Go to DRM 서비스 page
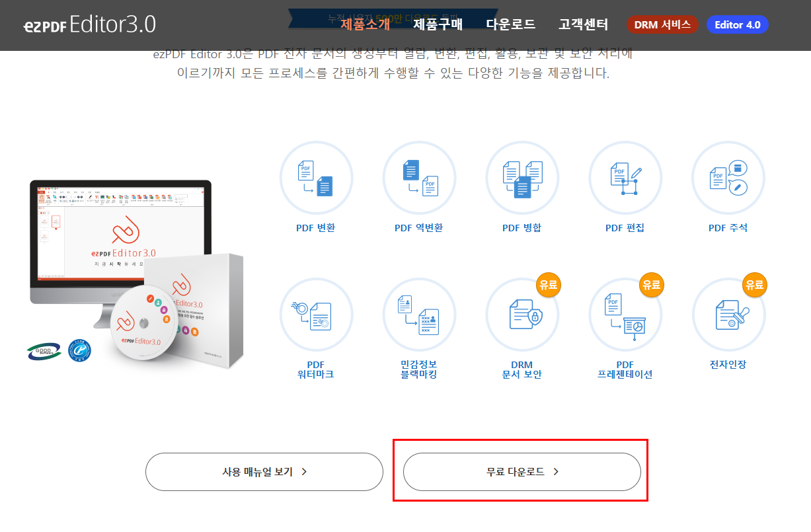Image resolution: width=811 pixels, height=532 pixels. (x=662, y=25)
